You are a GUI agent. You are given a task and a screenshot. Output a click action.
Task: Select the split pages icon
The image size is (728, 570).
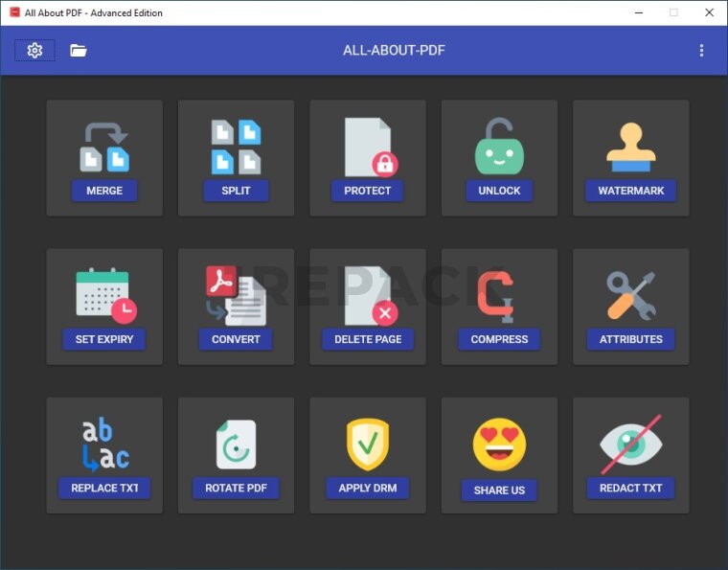point(236,147)
